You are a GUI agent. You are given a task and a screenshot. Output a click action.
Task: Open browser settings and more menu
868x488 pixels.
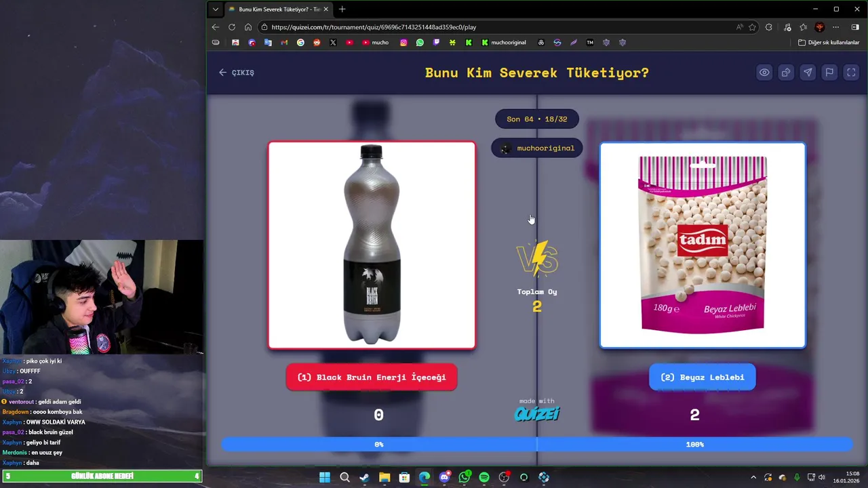coord(835,27)
